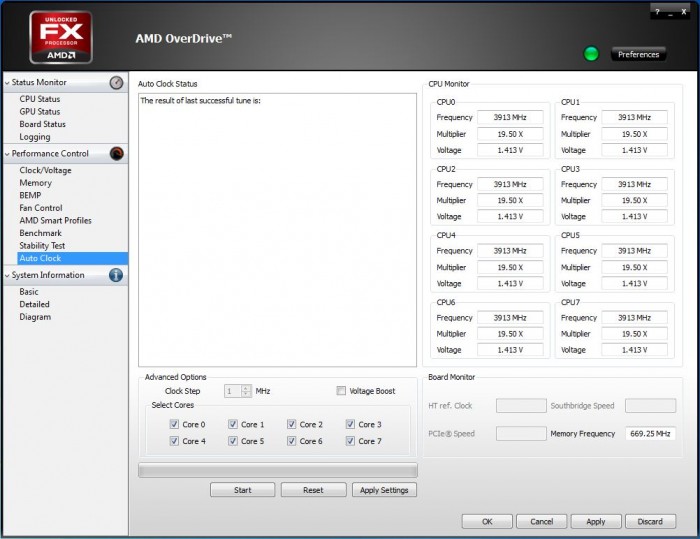The width and height of the screenshot is (700, 539).
Task: Click the Start auto clock button
Action: click(242, 490)
